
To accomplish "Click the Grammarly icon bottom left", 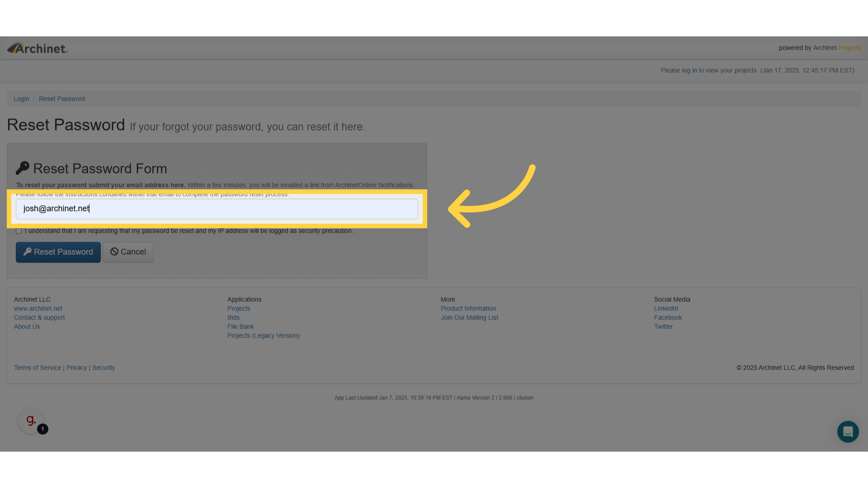I will [x=30, y=420].
